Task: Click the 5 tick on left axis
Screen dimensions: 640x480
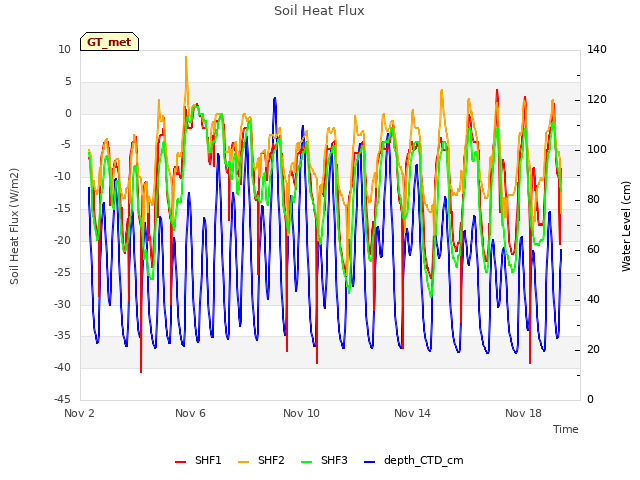Action: click(x=68, y=81)
